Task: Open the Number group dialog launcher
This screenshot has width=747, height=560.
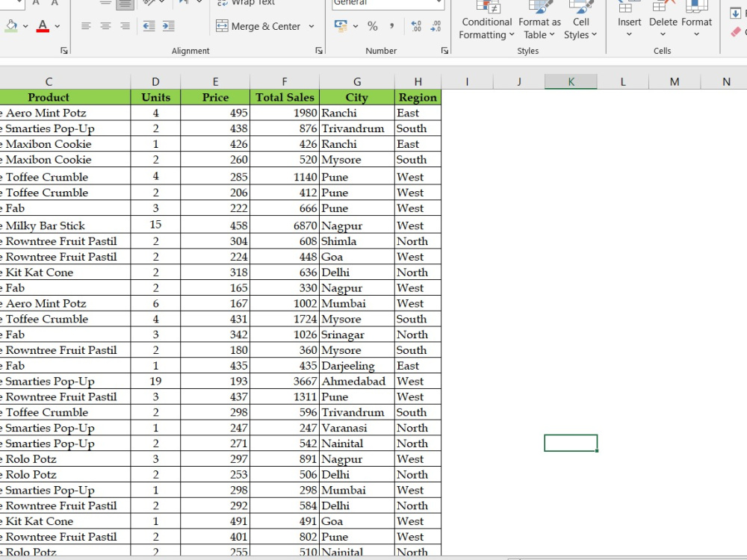Action: 444,51
